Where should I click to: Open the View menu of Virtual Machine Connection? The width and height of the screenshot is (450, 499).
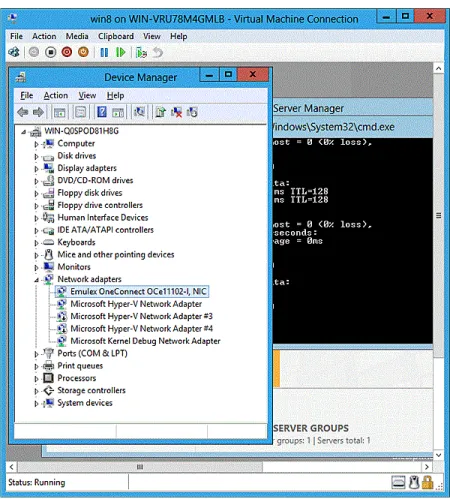[x=152, y=36]
